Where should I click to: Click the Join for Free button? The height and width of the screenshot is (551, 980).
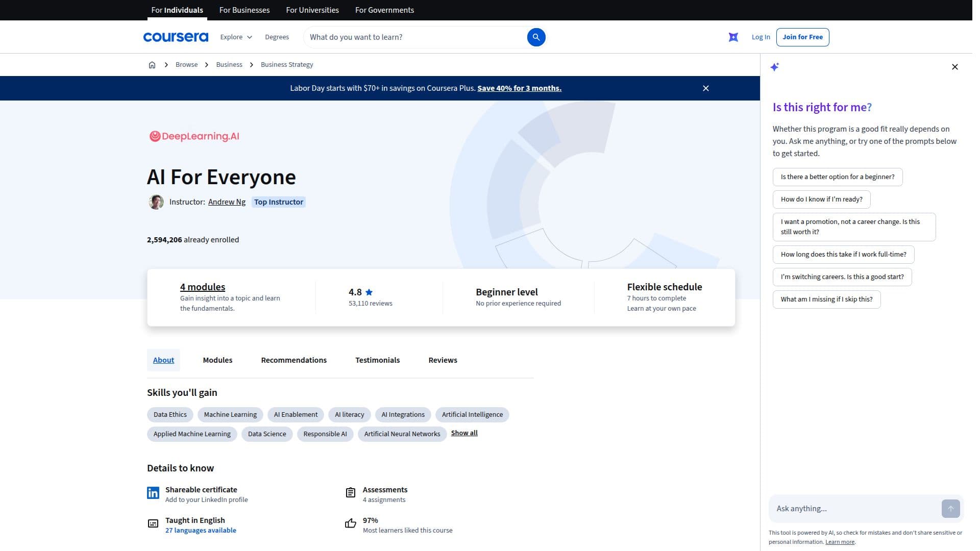[x=802, y=37]
